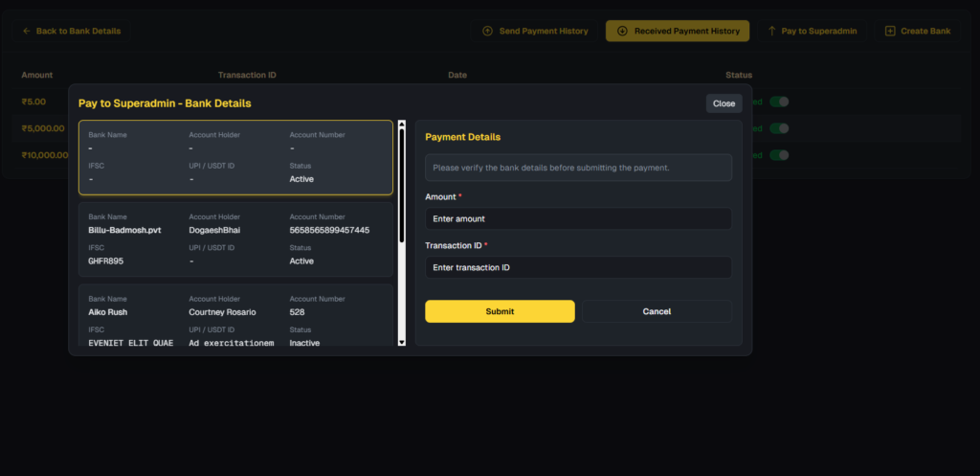Open the Received Payment History tab
The width and height of the screenshot is (980, 476).
(x=678, y=32)
